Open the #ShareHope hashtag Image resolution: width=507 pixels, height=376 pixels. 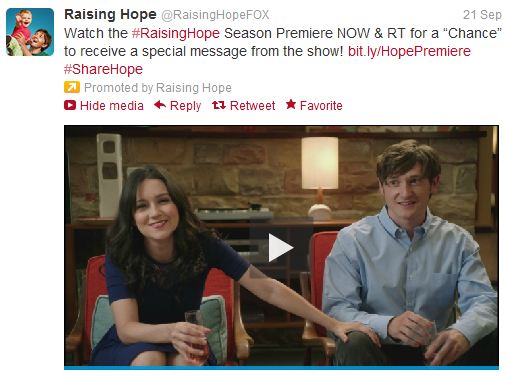103,69
